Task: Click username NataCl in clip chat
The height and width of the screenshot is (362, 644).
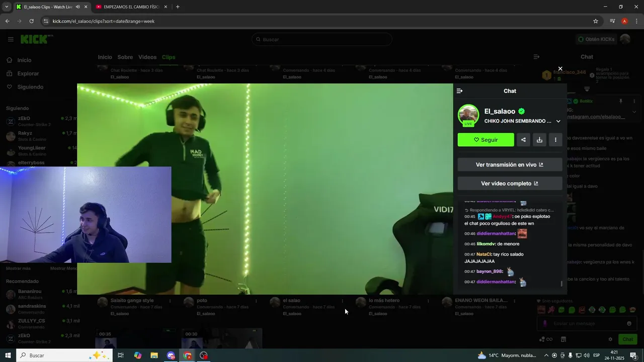Action: point(484,254)
